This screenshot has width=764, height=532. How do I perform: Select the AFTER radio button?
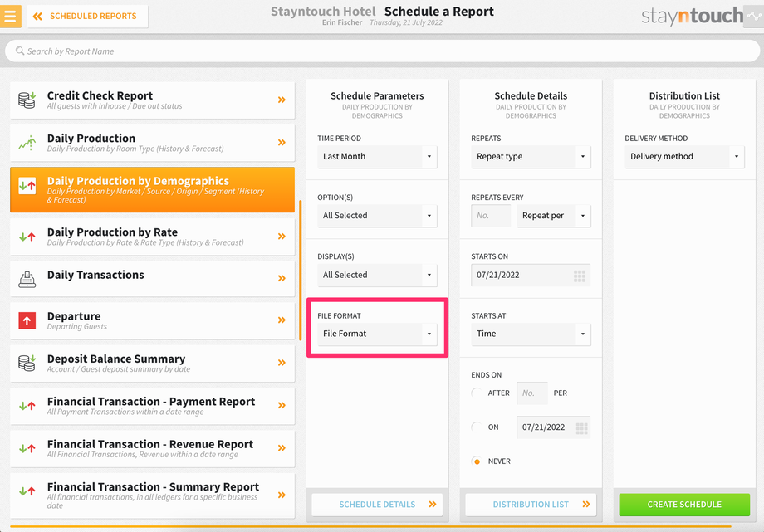[477, 393]
